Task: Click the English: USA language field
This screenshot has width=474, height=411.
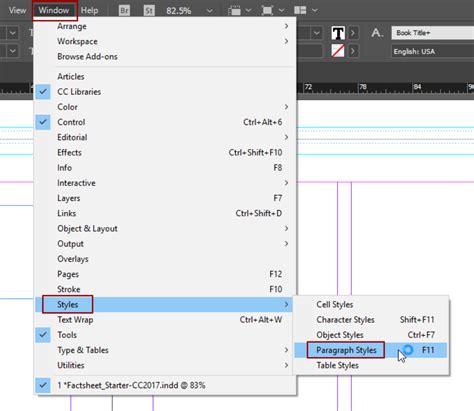Action: tap(433, 51)
